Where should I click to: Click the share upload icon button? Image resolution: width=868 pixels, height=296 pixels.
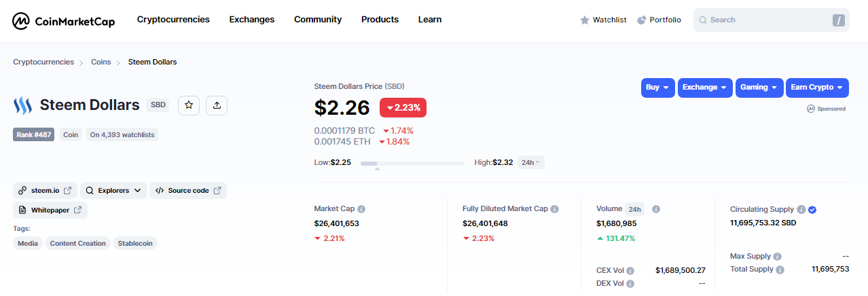217,105
